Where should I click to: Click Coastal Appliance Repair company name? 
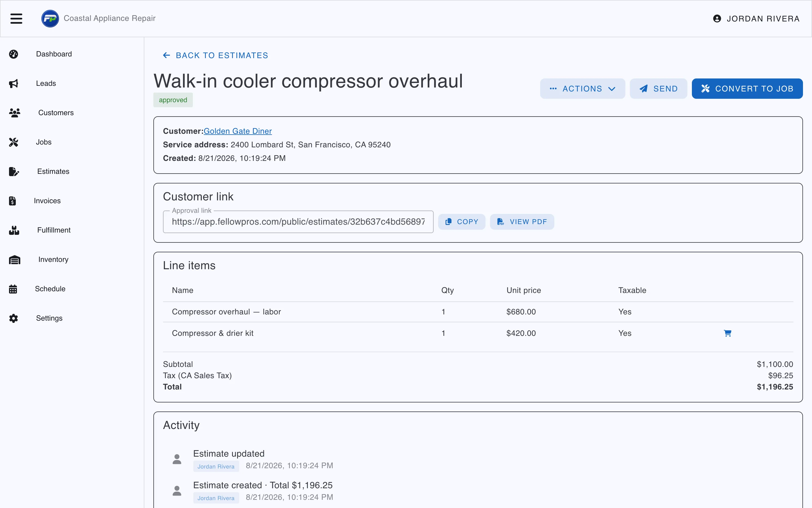pyautogui.click(x=110, y=18)
